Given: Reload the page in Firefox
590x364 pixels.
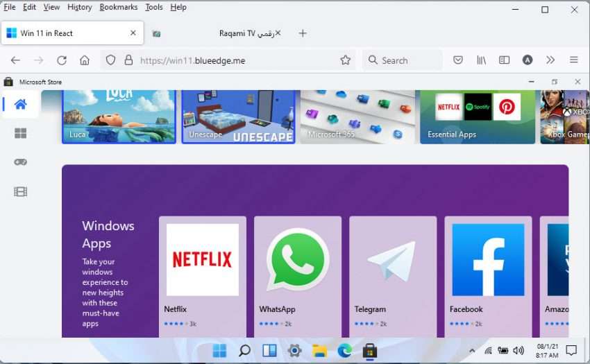Looking at the screenshot, I should click(62, 60).
